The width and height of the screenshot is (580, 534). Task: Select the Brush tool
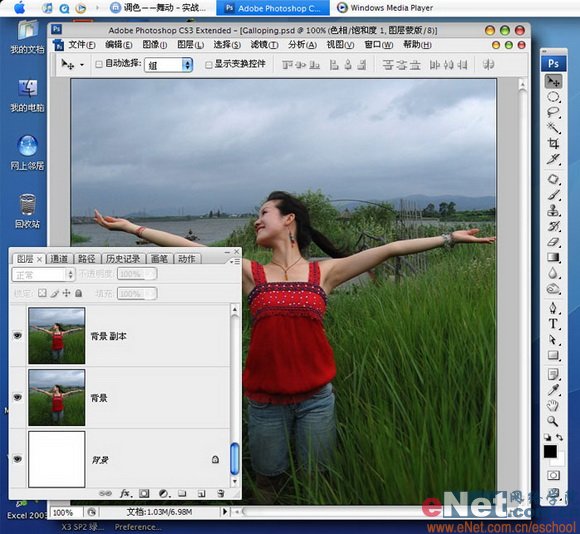[x=553, y=195]
